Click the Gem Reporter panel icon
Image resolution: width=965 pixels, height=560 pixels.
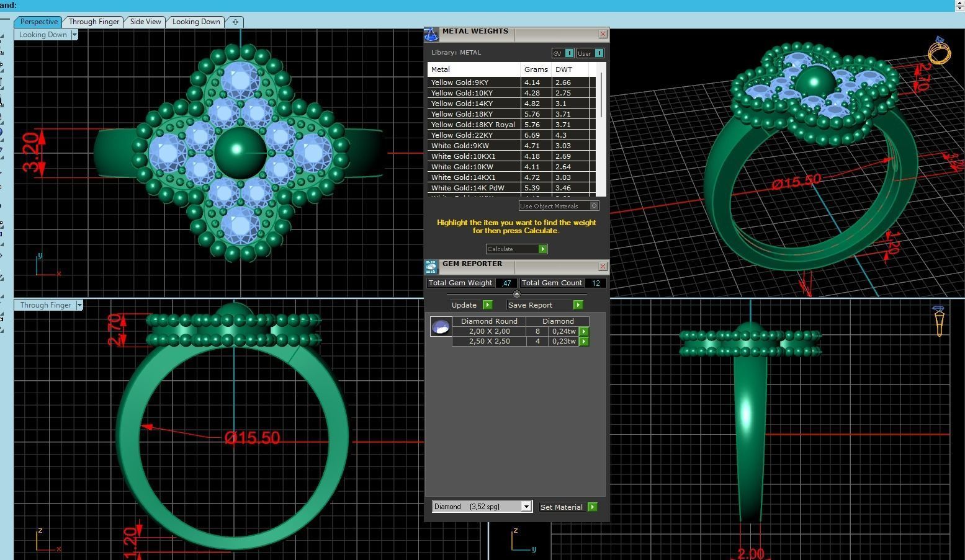431,267
